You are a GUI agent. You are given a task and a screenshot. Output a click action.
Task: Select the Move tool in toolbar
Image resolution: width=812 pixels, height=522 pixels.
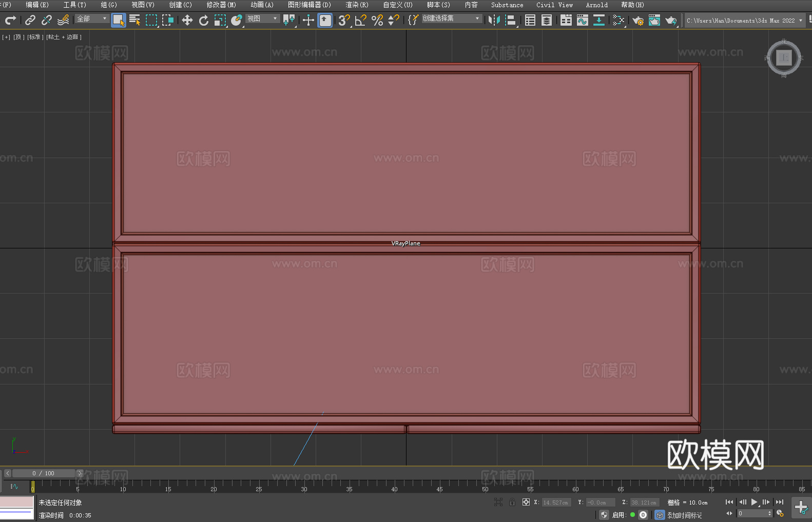tap(187, 20)
